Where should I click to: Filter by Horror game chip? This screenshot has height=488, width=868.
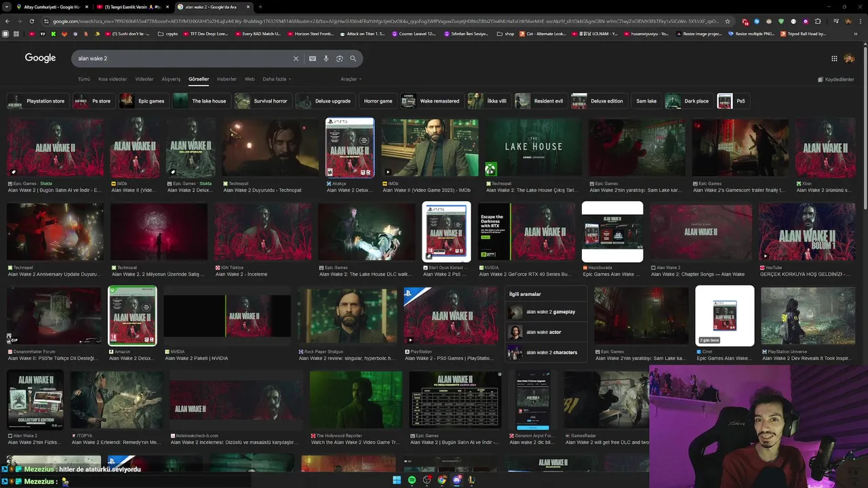(378, 101)
